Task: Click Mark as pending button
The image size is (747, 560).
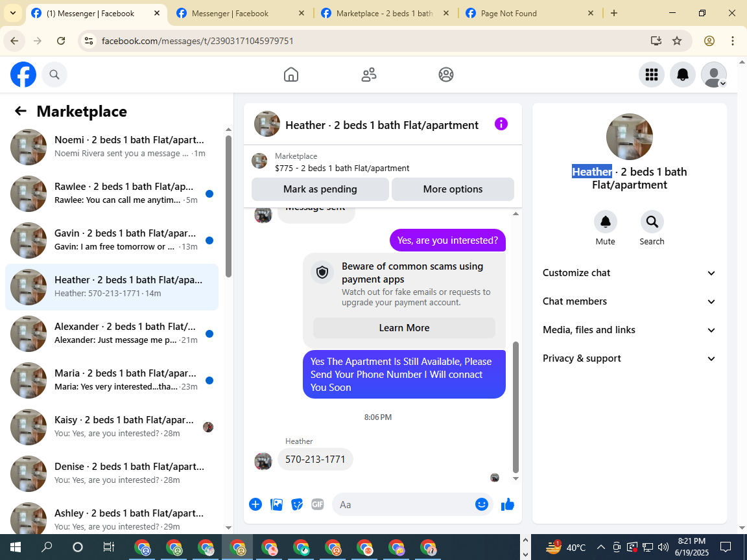Action: 320,189
